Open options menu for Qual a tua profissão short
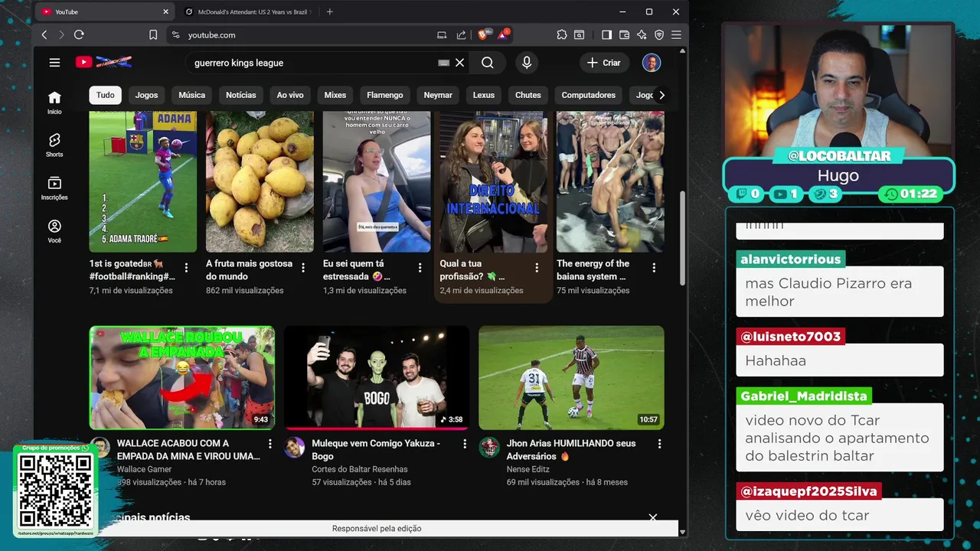The height and width of the screenshot is (551, 980). [537, 268]
